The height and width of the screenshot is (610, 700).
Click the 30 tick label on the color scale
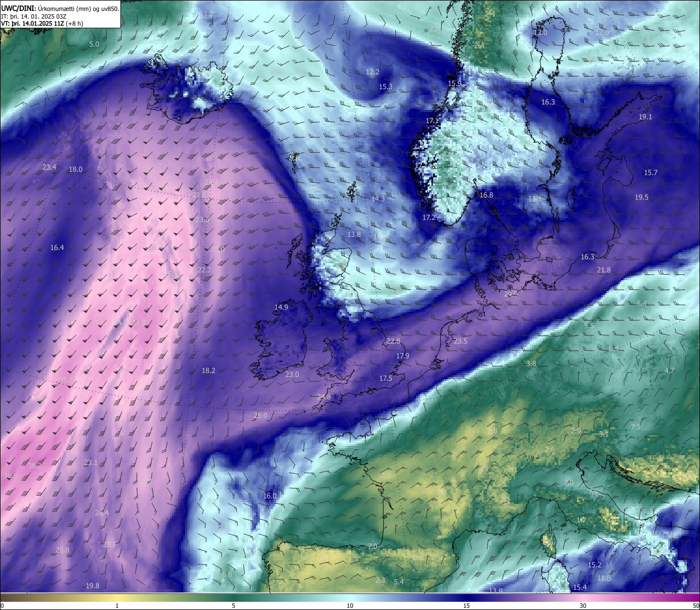coord(583,605)
